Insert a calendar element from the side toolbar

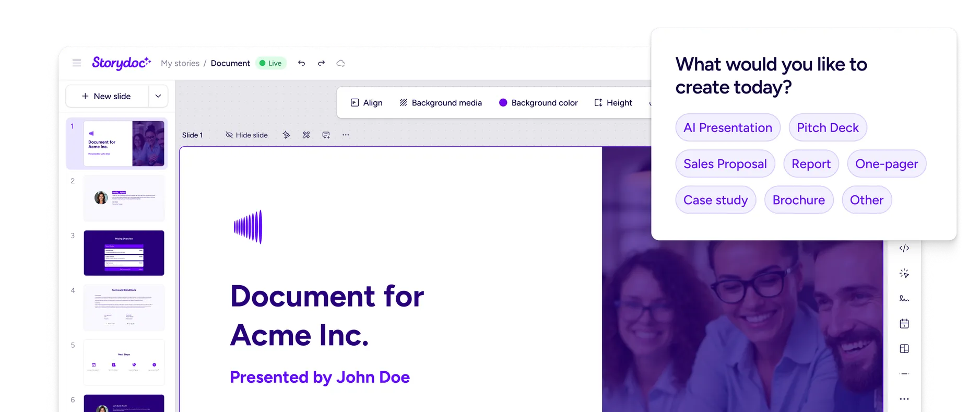point(904,324)
